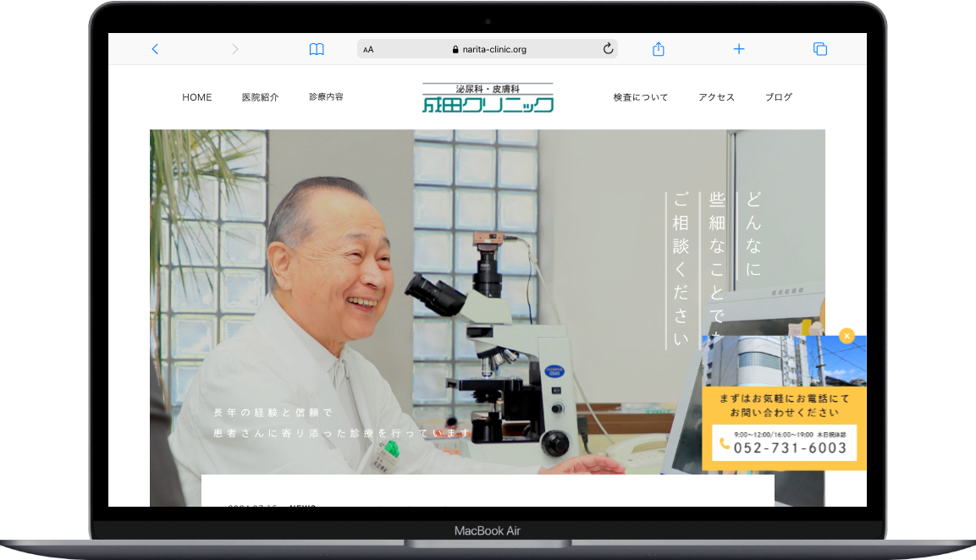Viewport: 976px width, 560px height.
Task: Click the clinic building photo in popup
Action: click(x=785, y=361)
